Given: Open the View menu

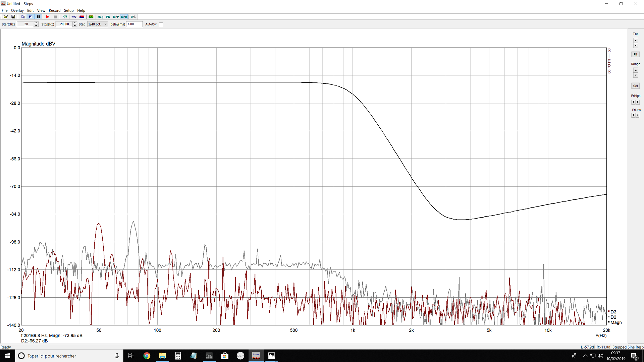Looking at the screenshot, I should pyautogui.click(x=41, y=10).
